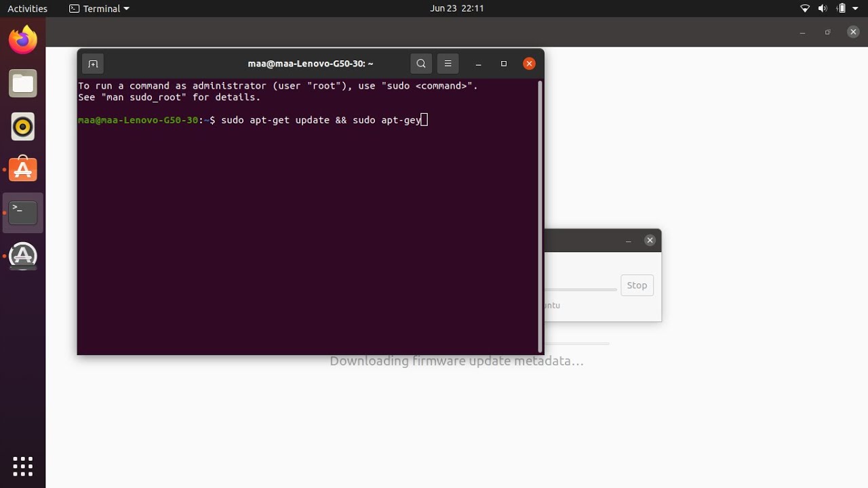Click the terminal vertical scrollbar
Screen dimensions: 868x488
pyautogui.click(x=540, y=217)
